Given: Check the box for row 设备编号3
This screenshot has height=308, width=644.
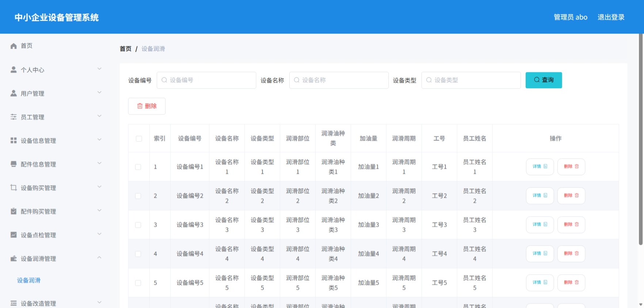Looking at the screenshot, I should pos(138,225).
